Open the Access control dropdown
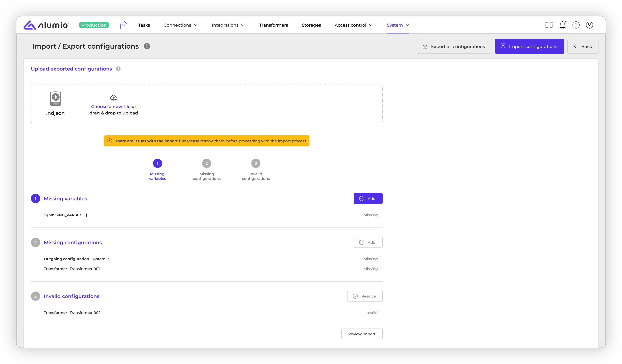This screenshot has height=364, width=622. pyautogui.click(x=353, y=25)
